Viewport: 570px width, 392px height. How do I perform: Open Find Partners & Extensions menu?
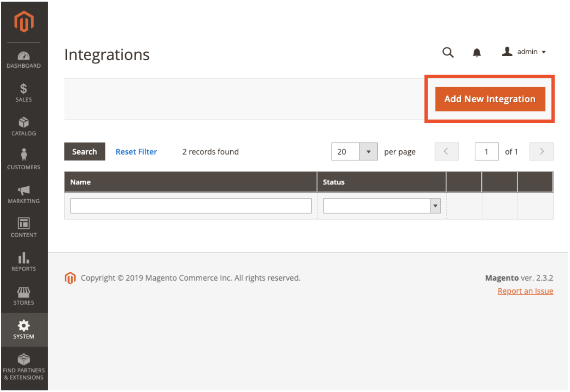click(24, 367)
